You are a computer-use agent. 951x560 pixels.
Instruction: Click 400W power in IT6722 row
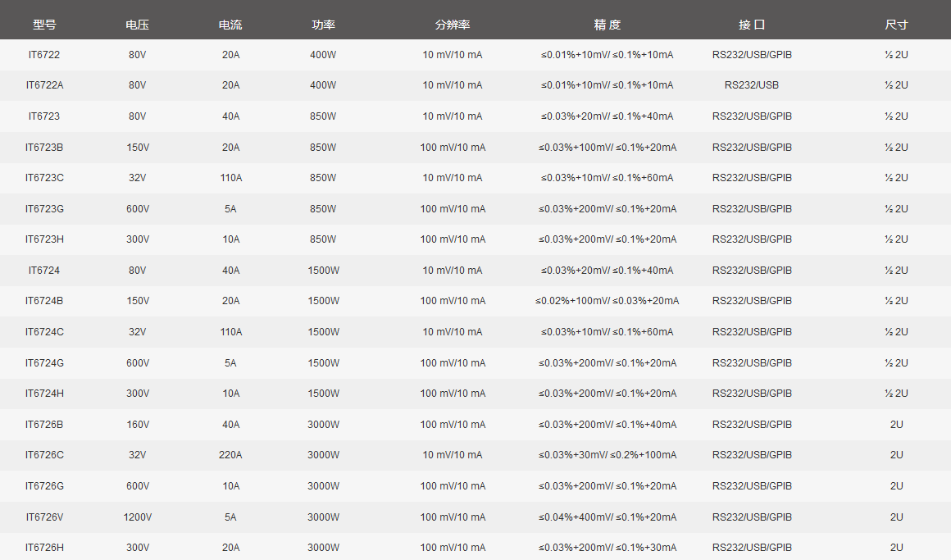(323, 55)
